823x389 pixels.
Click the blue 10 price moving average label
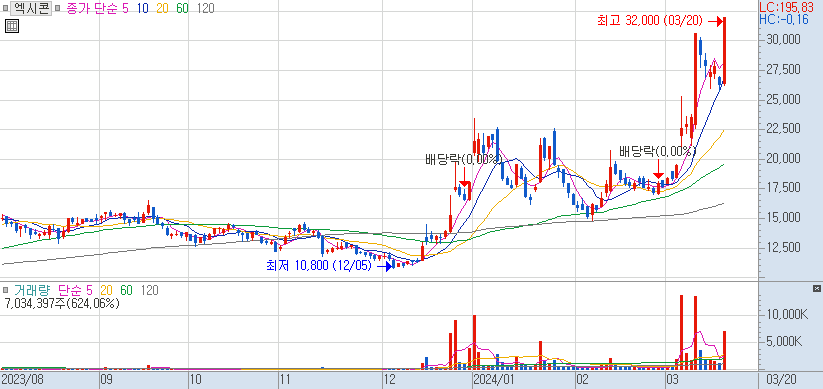point(143,8)
